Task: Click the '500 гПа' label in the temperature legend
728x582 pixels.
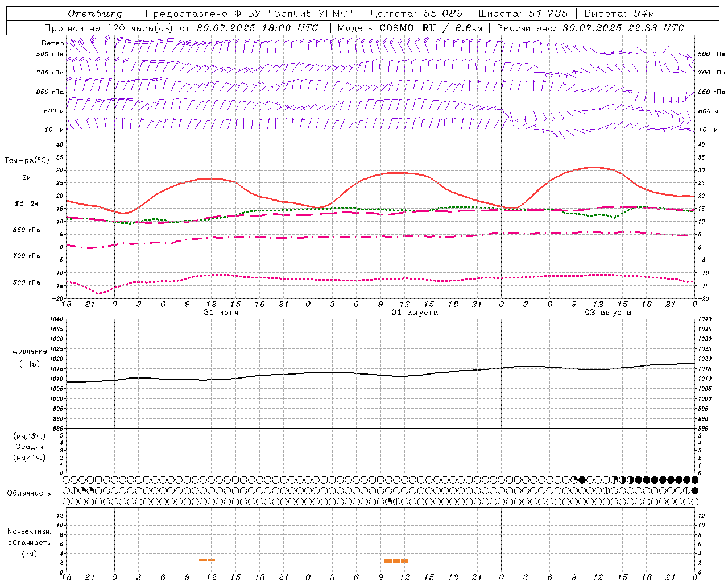Action: [27, 282]
